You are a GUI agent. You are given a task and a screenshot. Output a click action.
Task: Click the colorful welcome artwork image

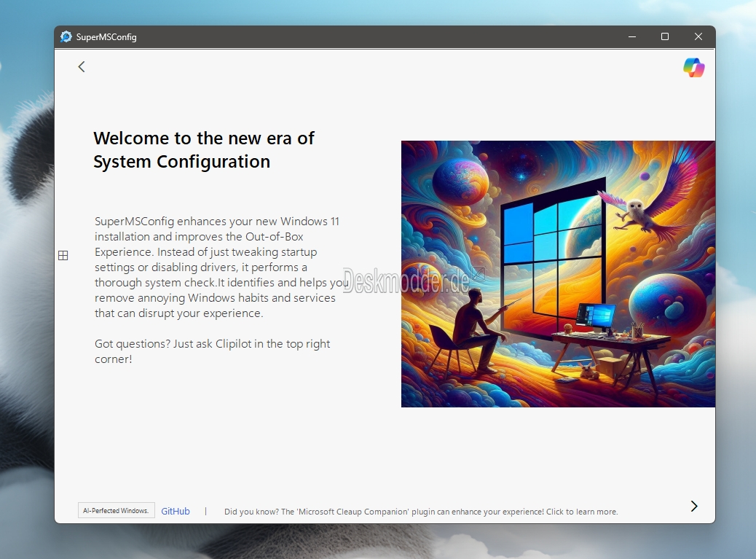coord(558,274)
